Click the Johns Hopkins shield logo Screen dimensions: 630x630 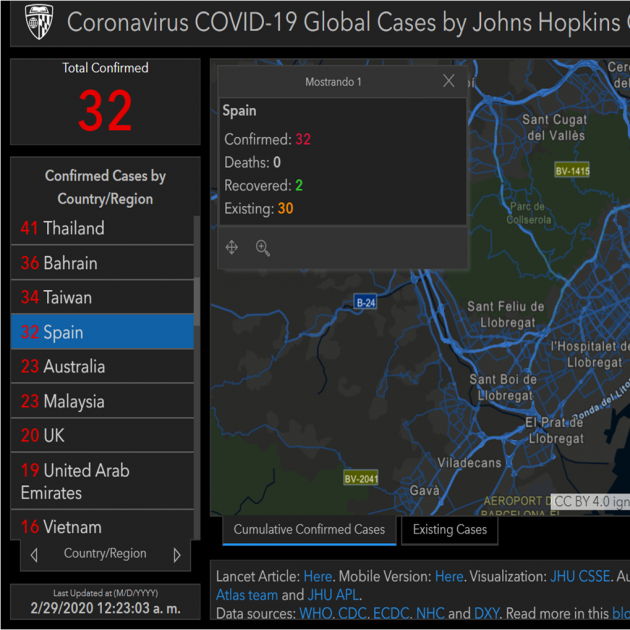[39, 22]
